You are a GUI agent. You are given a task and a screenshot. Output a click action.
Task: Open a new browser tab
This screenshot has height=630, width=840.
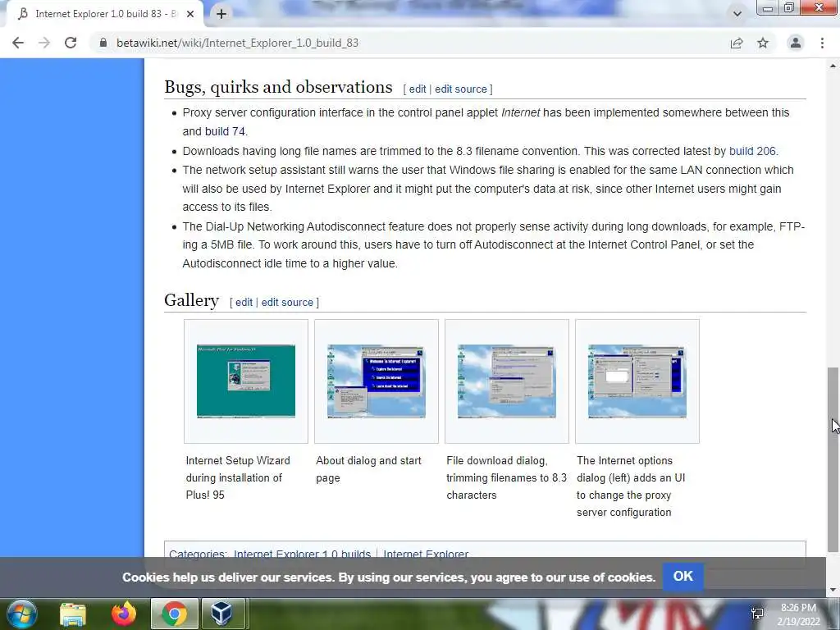(x=221, y=14)
